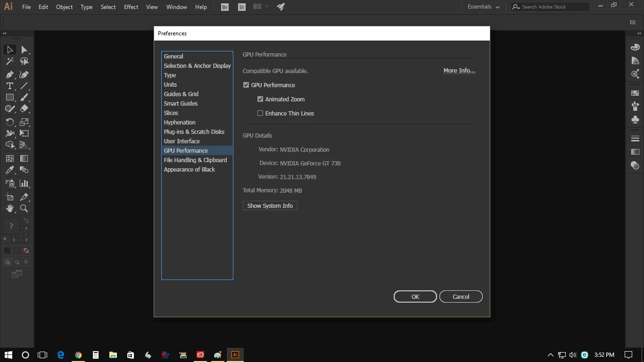The image size is (644, 362).
Task: Open the Stroke panel
Action: (635, 139)
